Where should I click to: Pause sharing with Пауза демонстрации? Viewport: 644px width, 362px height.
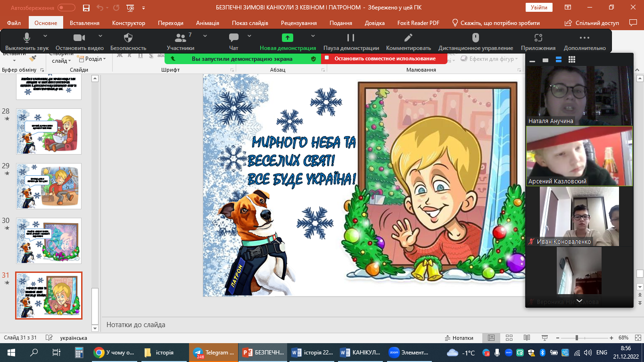(351, 41)
